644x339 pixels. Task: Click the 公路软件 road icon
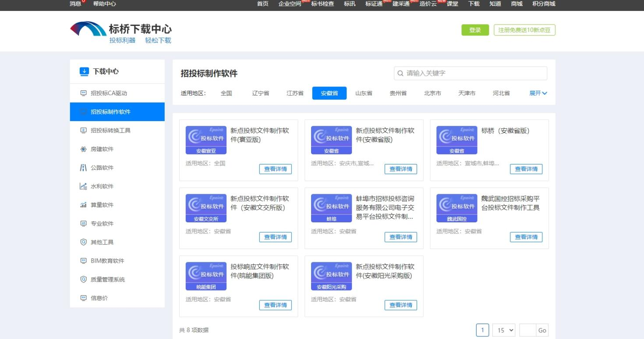pyautogui.click(x=83, y=168)
